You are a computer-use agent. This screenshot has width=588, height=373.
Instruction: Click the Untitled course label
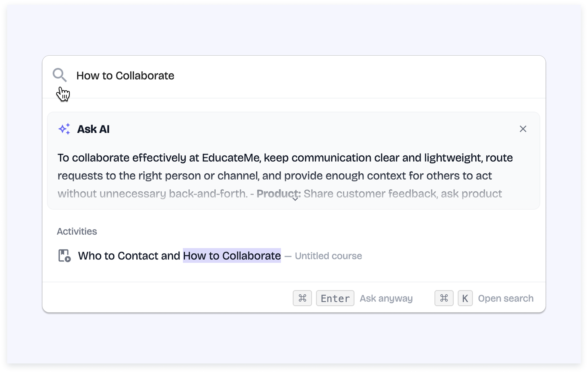328,256
